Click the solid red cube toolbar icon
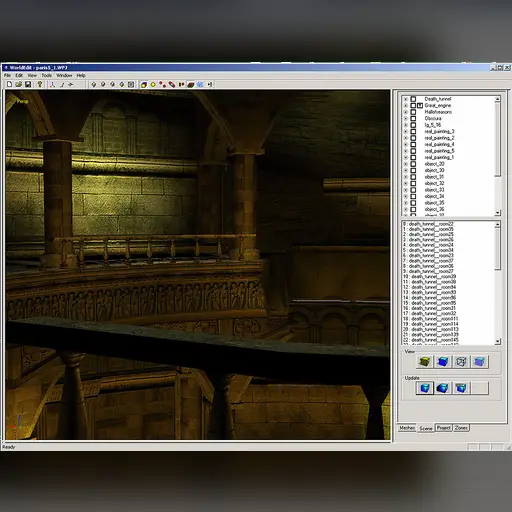Screen dimensions: 512x512 click(x=144, y=85)
